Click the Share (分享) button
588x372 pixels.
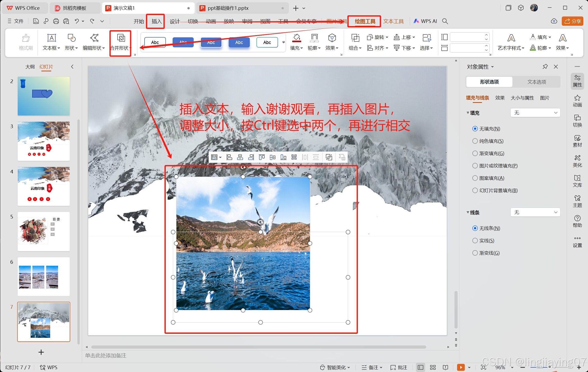pos(572,21)
